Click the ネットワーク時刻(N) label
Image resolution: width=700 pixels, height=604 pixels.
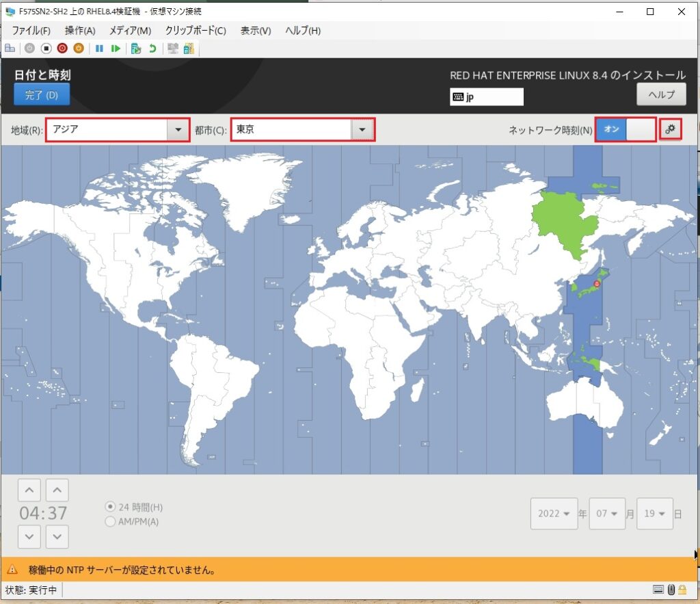[x=550, y=130]
